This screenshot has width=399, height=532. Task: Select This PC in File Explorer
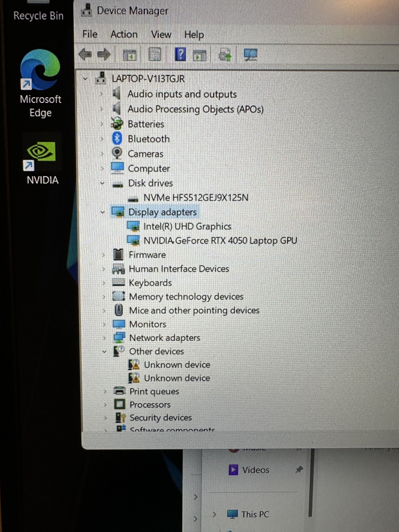[x=255, y=514]
